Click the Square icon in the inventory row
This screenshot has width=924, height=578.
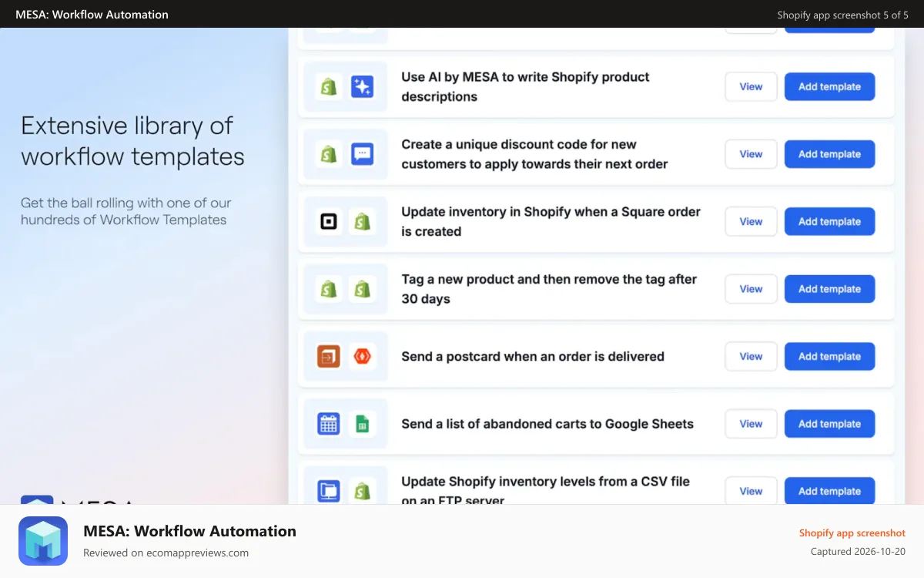coord(329,222)
